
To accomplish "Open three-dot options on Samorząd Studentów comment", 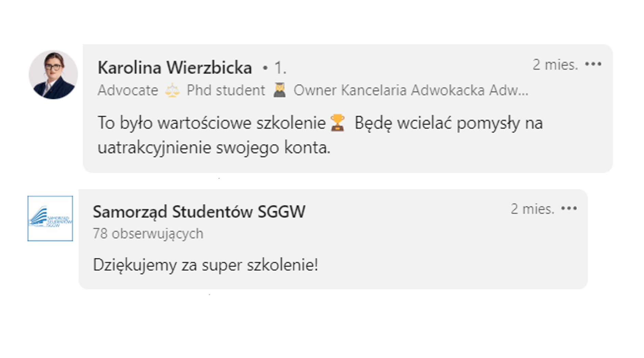I will [569, 209].
